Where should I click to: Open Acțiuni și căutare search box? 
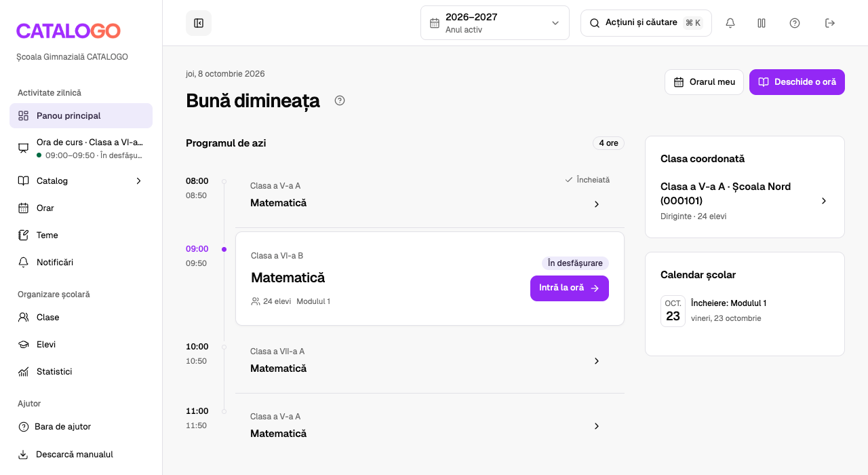(646, 23)
